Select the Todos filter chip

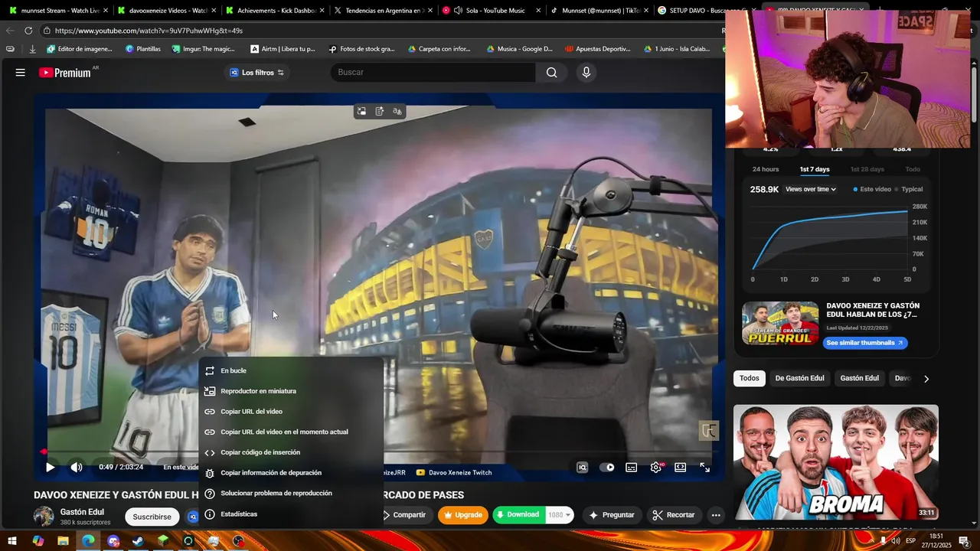750,378
